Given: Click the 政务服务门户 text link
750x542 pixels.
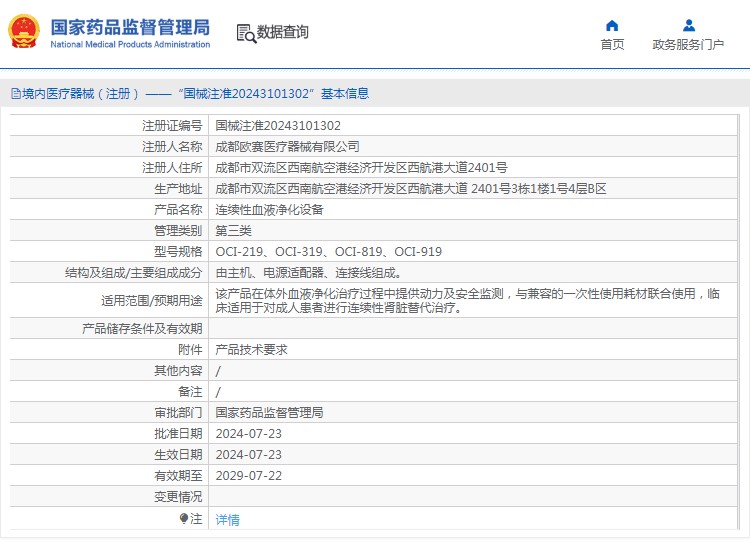Looking at the screenshot, I should (x=688, y=44).
